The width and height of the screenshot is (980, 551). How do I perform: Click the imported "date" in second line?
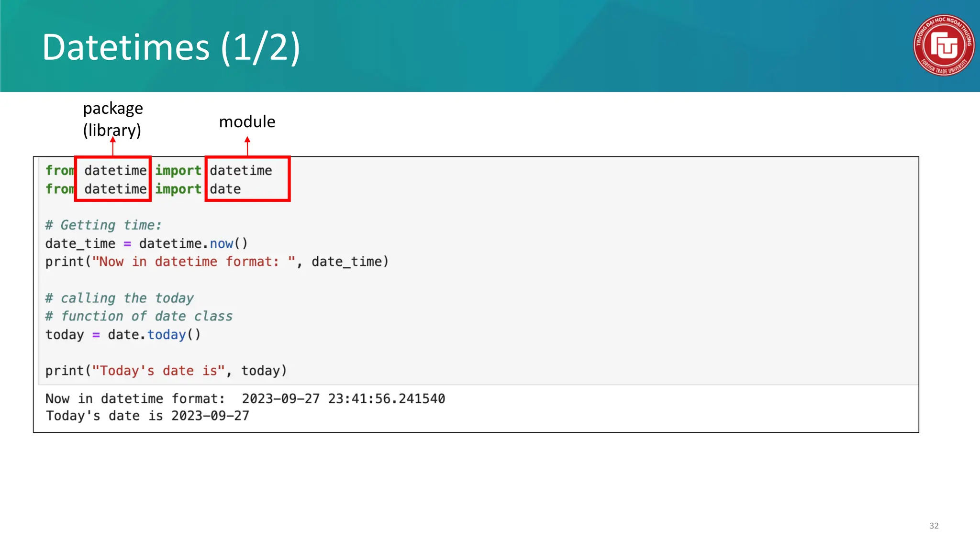click(x=225, y=189)
